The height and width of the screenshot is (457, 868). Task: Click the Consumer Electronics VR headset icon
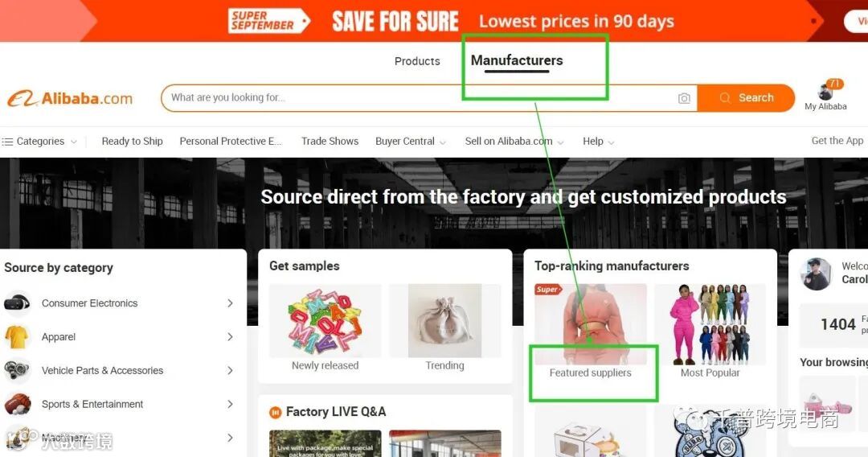click(17, 303)
